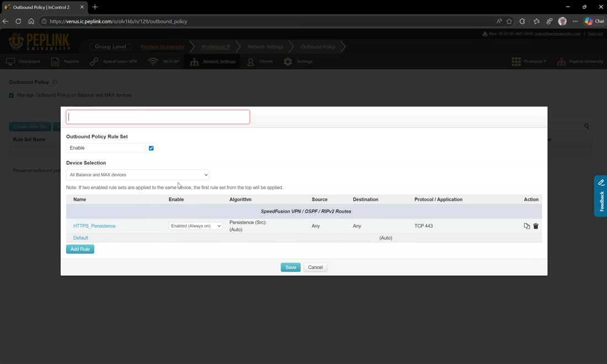Click the browser profile avatar
Image resolution: width=607 pixels, height=364 pixels.
tap(562, 22)
